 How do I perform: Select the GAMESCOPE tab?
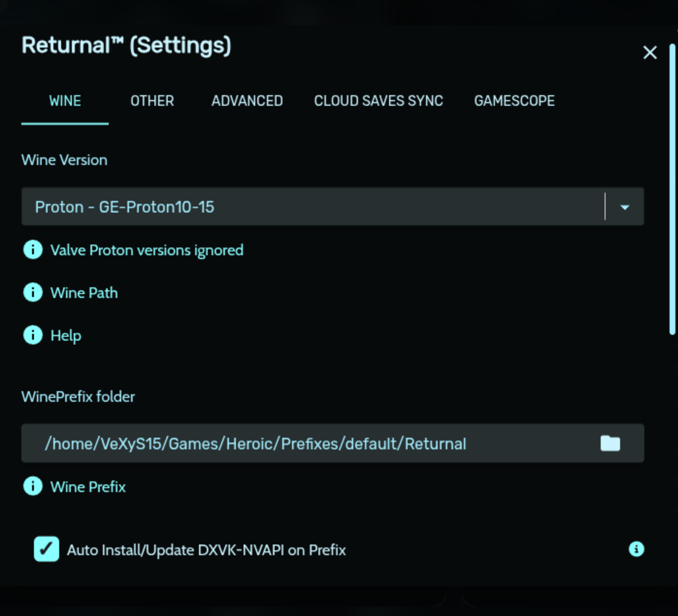(514, 101)
